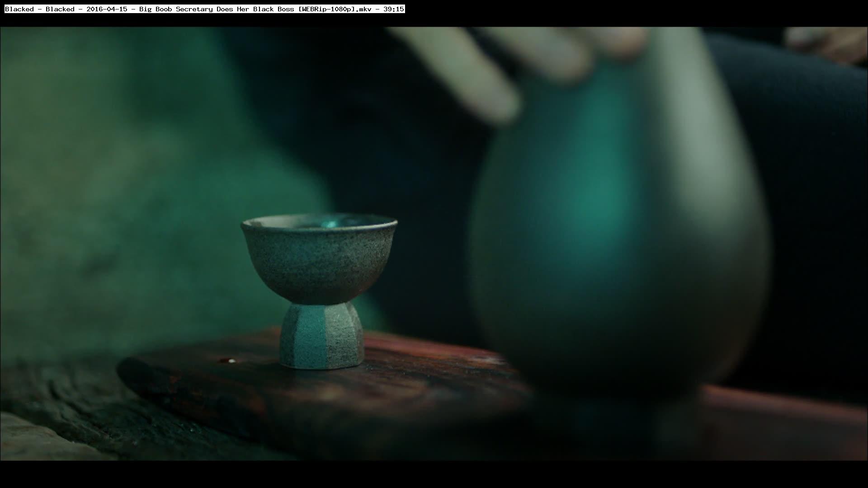
Task: Click the bottom black letterbox bar
Action: point(434,474)
